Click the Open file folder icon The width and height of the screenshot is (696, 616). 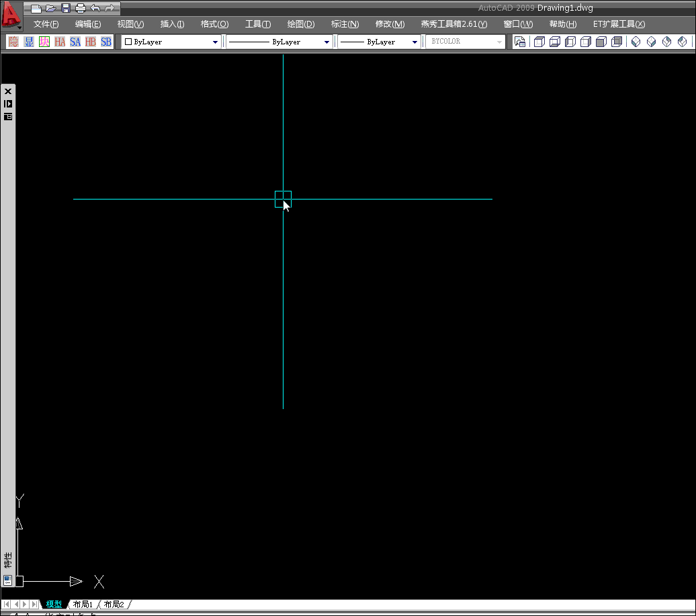click(x=51, y=8)
